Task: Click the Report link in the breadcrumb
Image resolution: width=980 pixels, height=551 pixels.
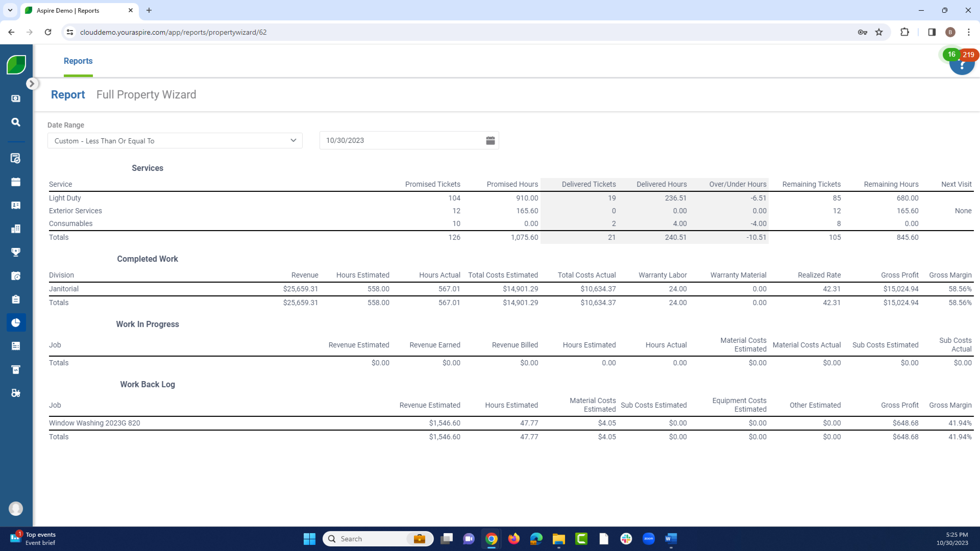Action: (68, 94)
